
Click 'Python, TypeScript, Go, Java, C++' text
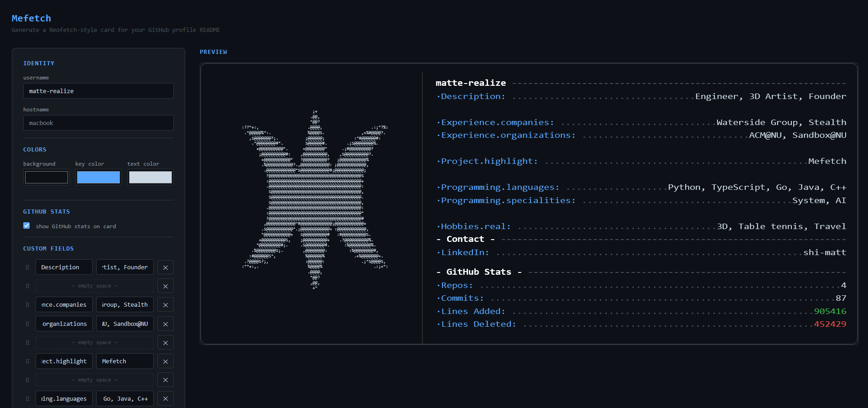(x=757, y=187)
